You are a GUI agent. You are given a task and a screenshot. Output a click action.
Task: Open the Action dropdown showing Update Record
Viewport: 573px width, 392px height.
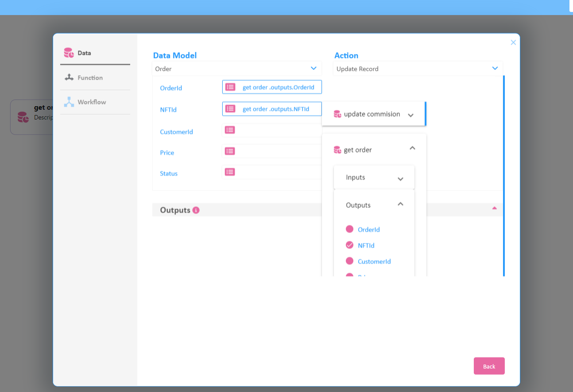tap(418, 69)
